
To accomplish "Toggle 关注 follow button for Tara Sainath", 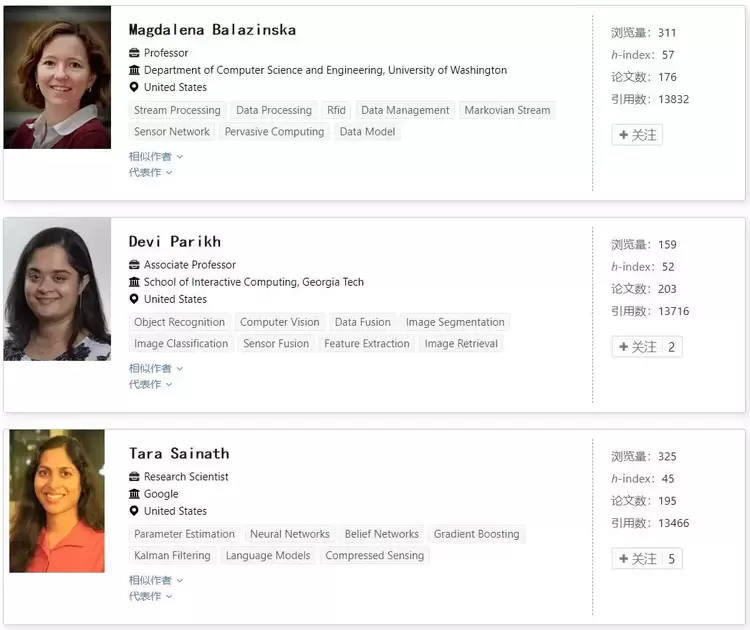I will click(638, 559).
